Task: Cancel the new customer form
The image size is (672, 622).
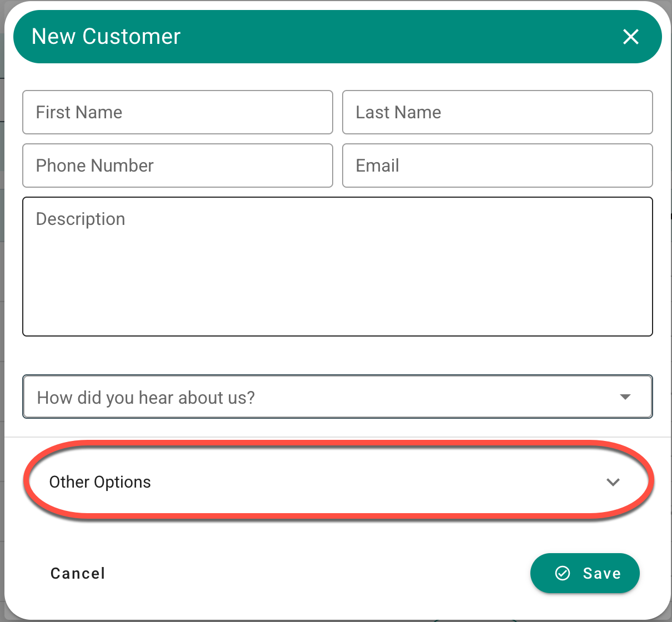Action: 78,573
